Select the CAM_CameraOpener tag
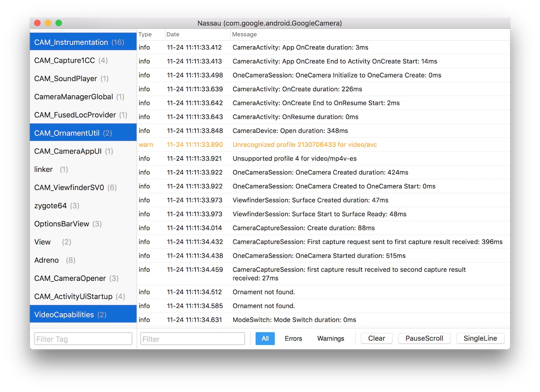Image resolution: width=540 pixels, height=392 pixels. click(x=83, y=279)
